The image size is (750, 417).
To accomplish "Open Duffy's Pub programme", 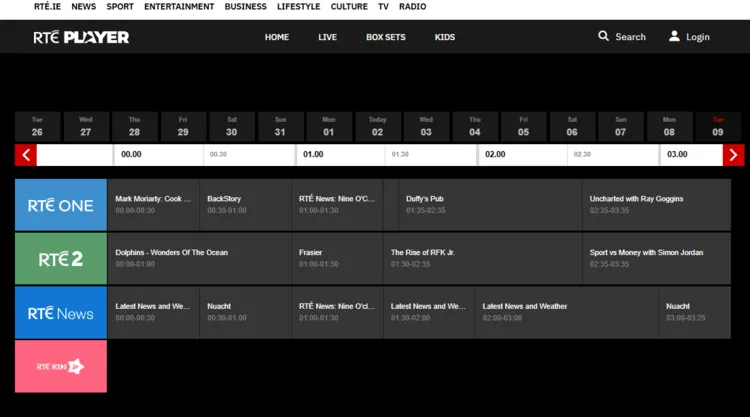I will click(x=490, y=205).
